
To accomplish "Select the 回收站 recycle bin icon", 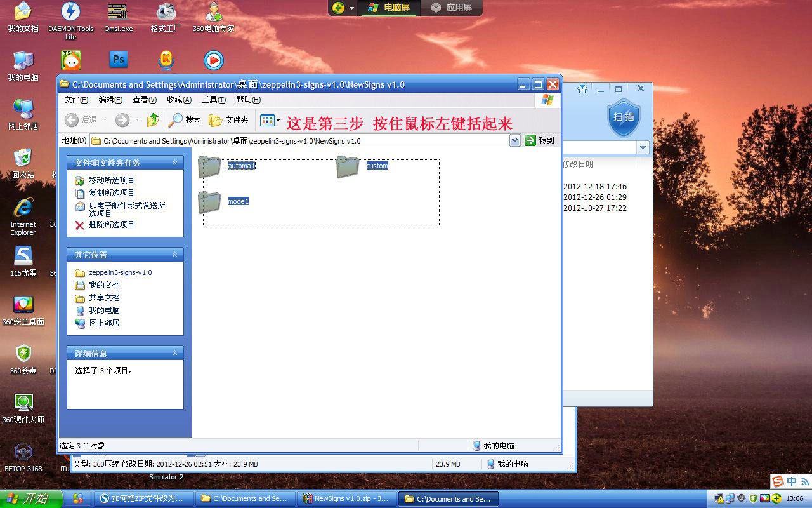I will [x=23, y=163].
